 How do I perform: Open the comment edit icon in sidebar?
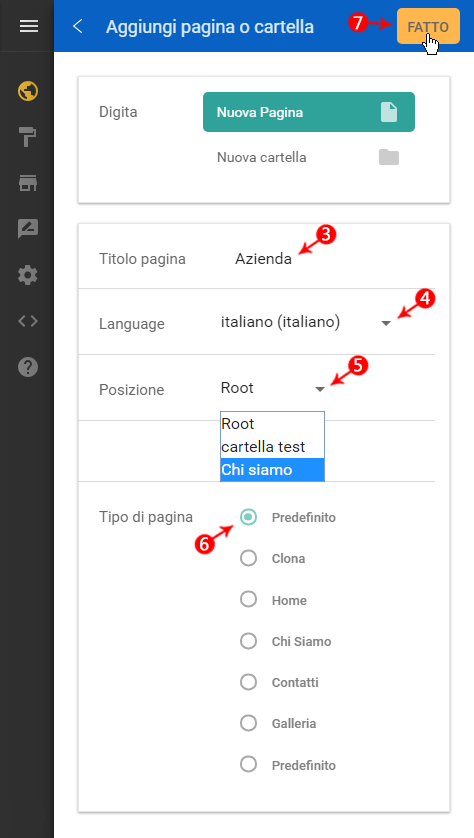tap(28, 229)
